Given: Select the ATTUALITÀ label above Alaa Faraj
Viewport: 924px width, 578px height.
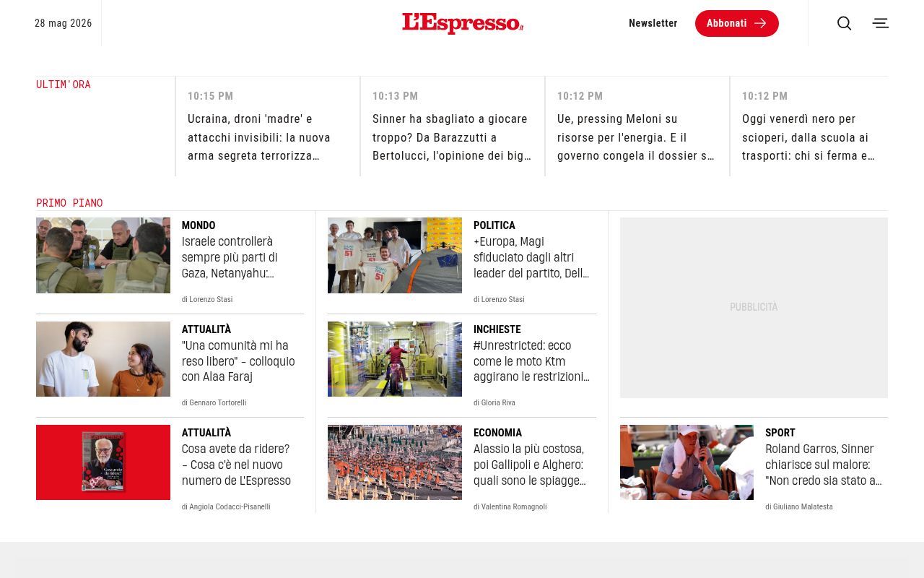Looking at the screenshot, I should (206, 329).
